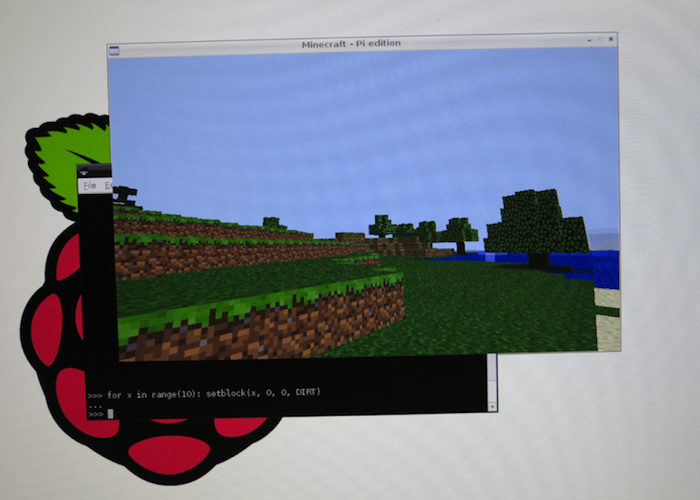Open the Minecraft window's system menu icon
Viewport: 700px width, 500px height.
[x=114, y=51]
